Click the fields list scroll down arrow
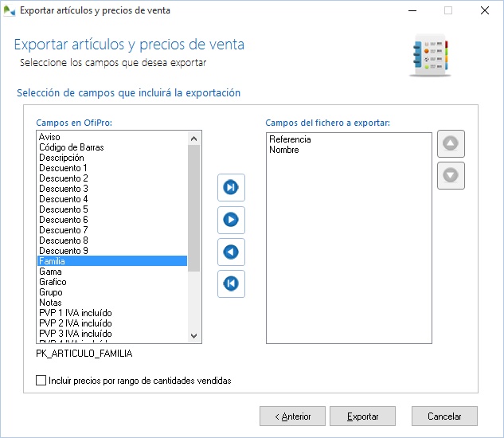The image size is (504, 438). [x=193, y=336]
